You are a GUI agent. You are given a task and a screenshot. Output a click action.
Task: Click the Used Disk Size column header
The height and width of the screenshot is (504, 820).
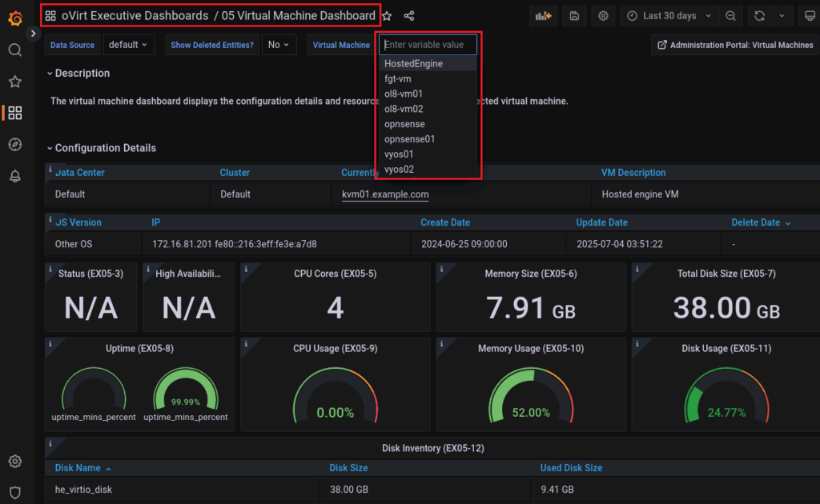571,468
